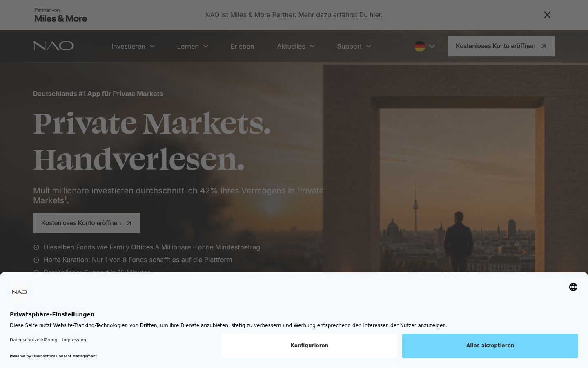Click the Powered by Usercentrics Consent Management text
588x368 pixels.
pos(53,356)
